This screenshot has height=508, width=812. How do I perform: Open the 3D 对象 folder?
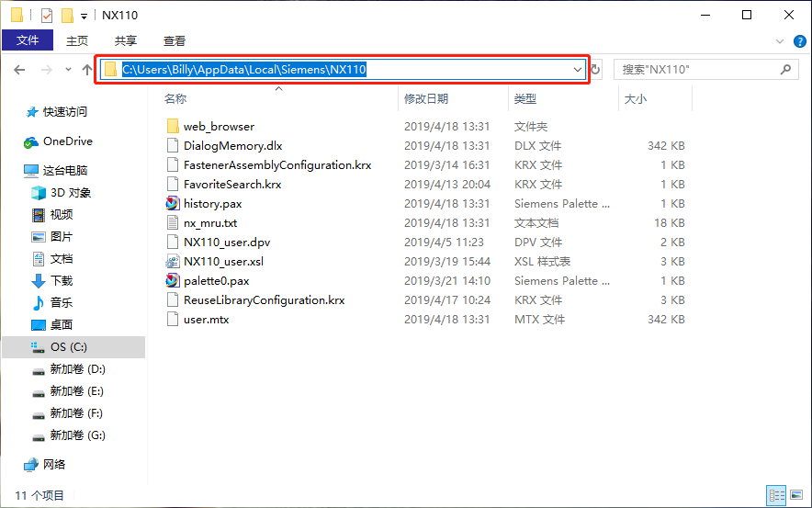[71, 193]
